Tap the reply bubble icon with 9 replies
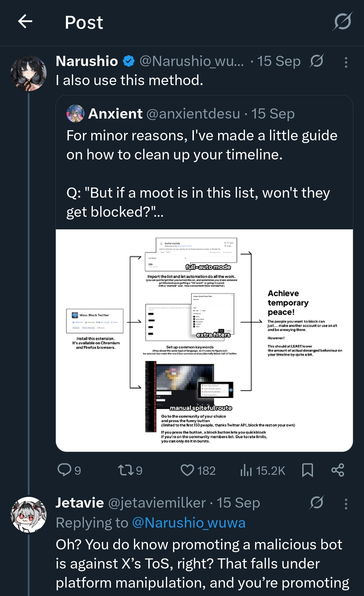The image size is (364, 596). [64, 470]
